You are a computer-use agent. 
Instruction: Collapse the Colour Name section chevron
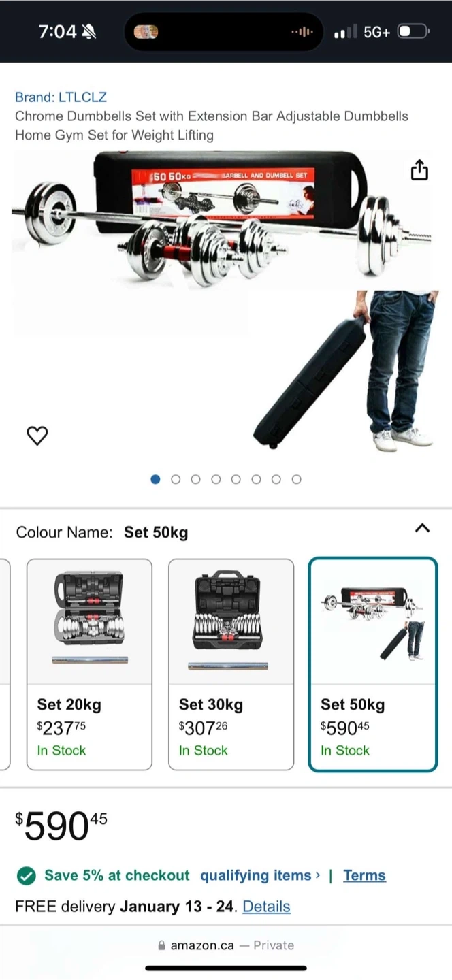[422, 528]
